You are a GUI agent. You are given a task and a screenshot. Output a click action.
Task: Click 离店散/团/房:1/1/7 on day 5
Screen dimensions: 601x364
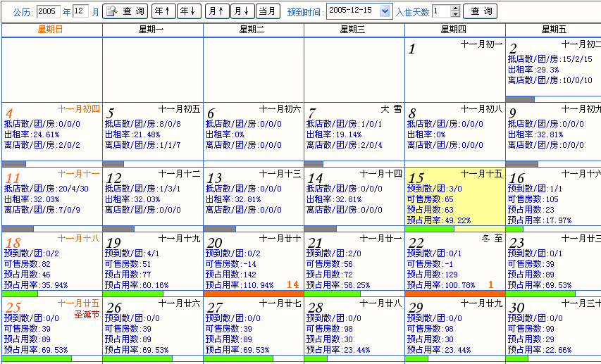click(142, 145)
